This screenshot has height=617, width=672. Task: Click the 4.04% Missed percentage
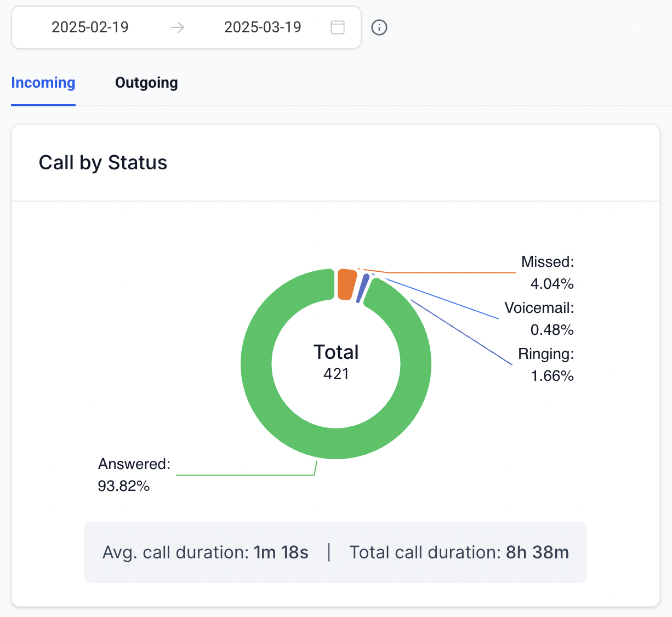(x=552, y=284)
